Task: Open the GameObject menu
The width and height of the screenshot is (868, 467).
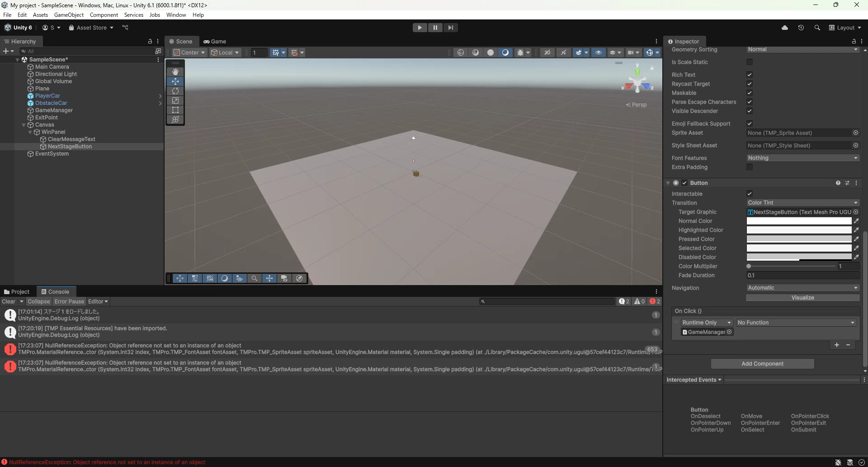Action: [69, 15]
